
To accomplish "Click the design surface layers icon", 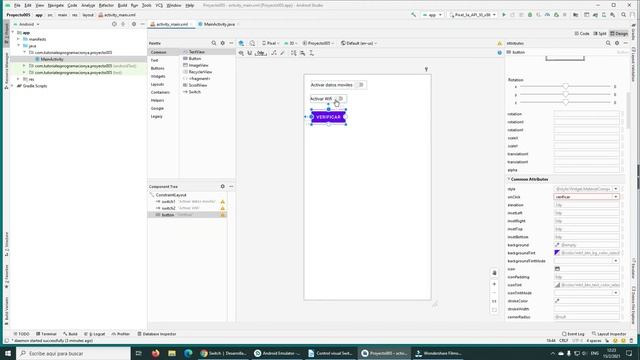I will pyautogui.click(x=241, y=43).
